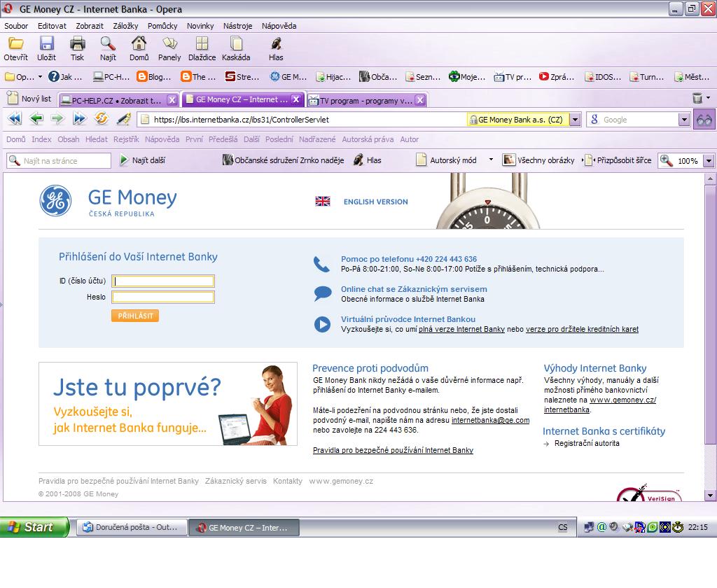Switch to the TV program tab

point(364,100)
